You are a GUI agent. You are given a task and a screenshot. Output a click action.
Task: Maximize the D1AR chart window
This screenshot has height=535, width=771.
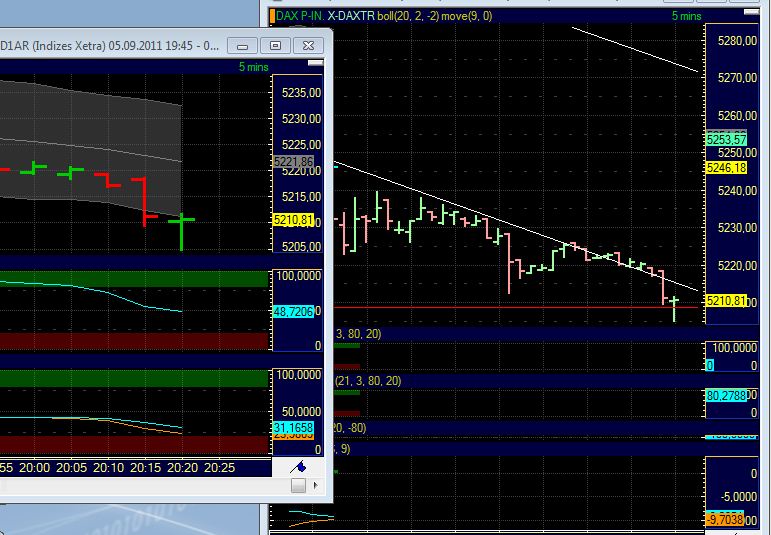pos(275,46)
